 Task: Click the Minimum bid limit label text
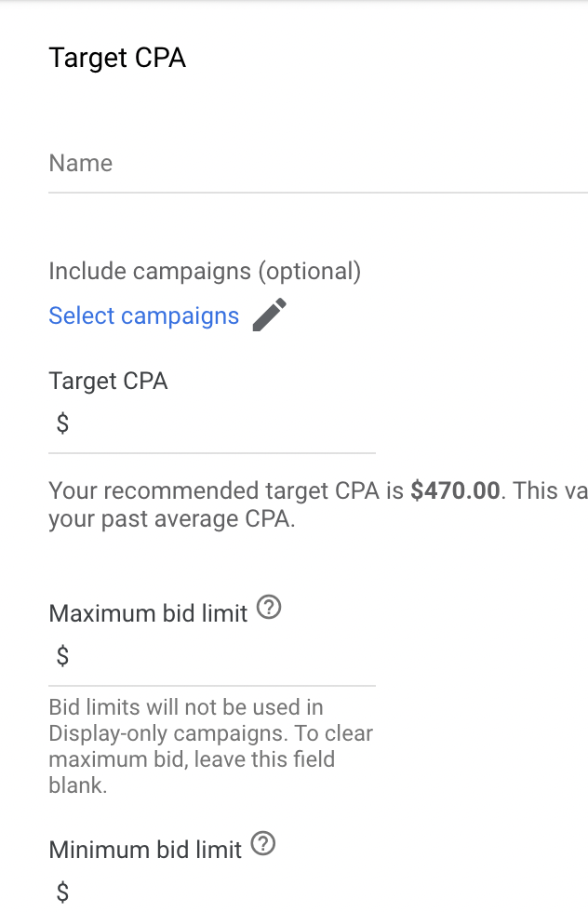pos(145,849)
